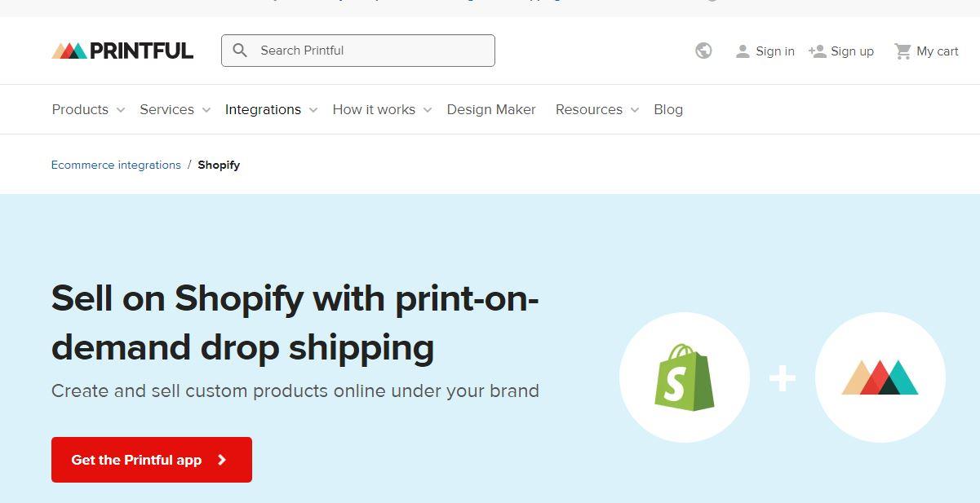Screen dimensions: 980x503
Task: Click the Sign in person icon
Action: [743, 51]
